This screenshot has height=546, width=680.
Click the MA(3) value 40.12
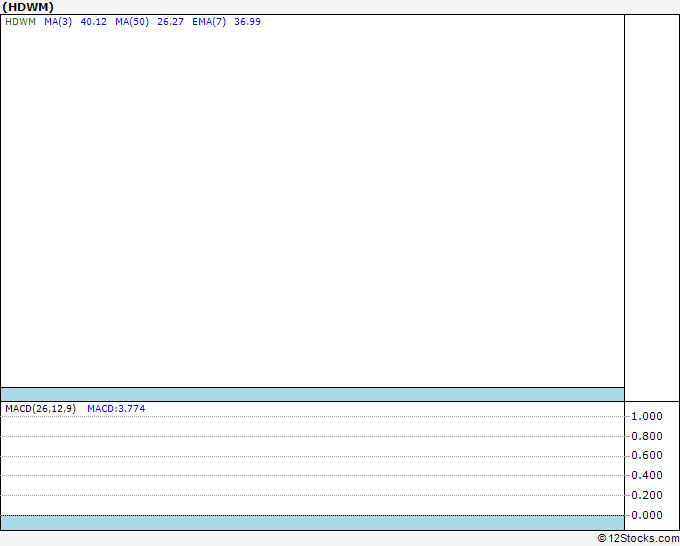point(94,22)
